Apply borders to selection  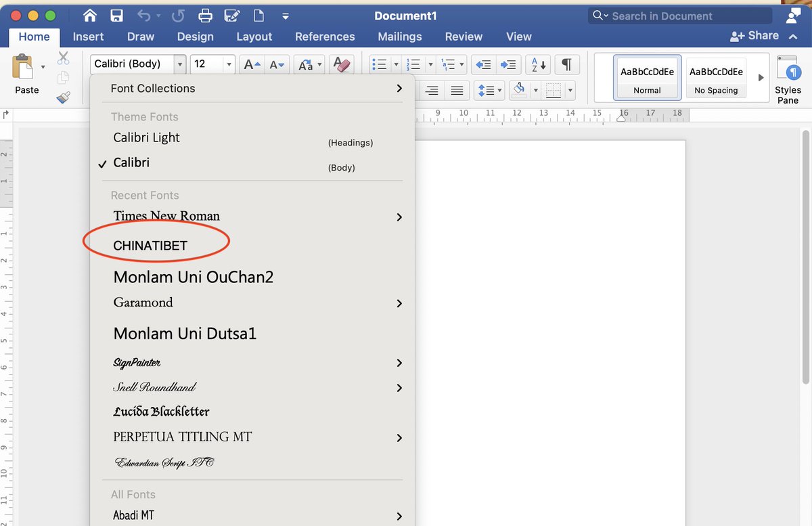(554, 90)
